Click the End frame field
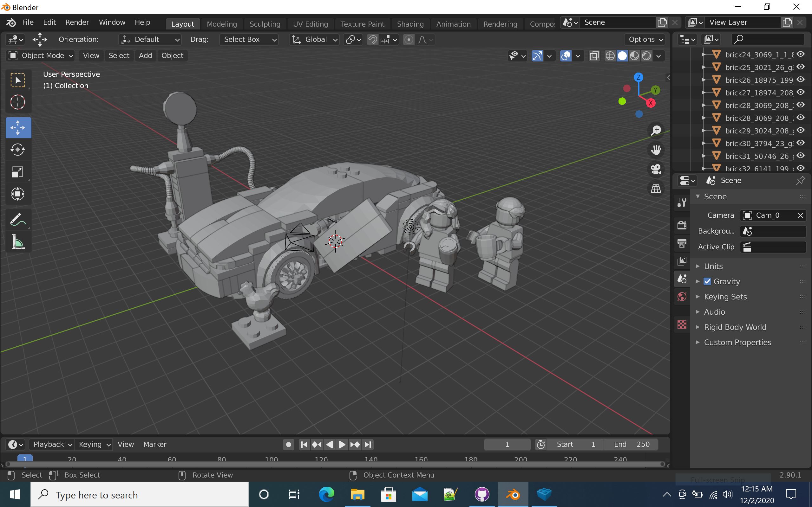 point(631,444)
